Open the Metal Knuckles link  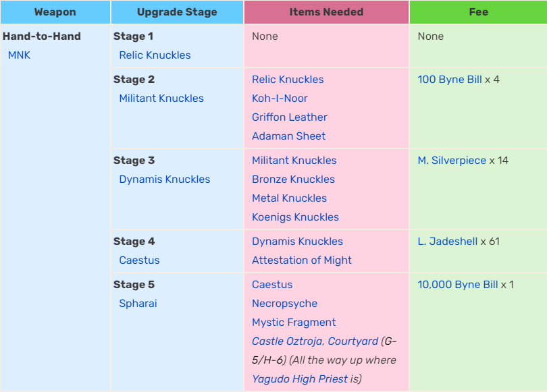click(x=289, y=198)
